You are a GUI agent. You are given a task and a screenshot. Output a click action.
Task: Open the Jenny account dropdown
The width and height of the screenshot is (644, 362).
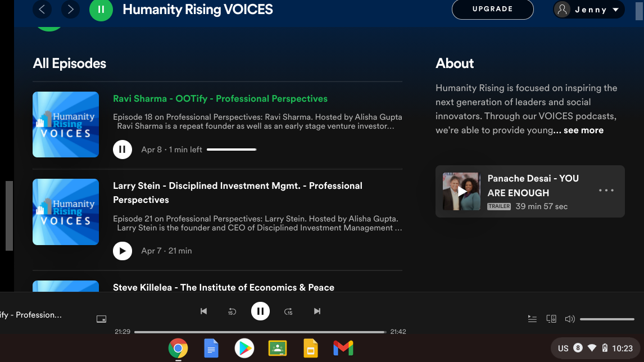click(x=588, y=9)
